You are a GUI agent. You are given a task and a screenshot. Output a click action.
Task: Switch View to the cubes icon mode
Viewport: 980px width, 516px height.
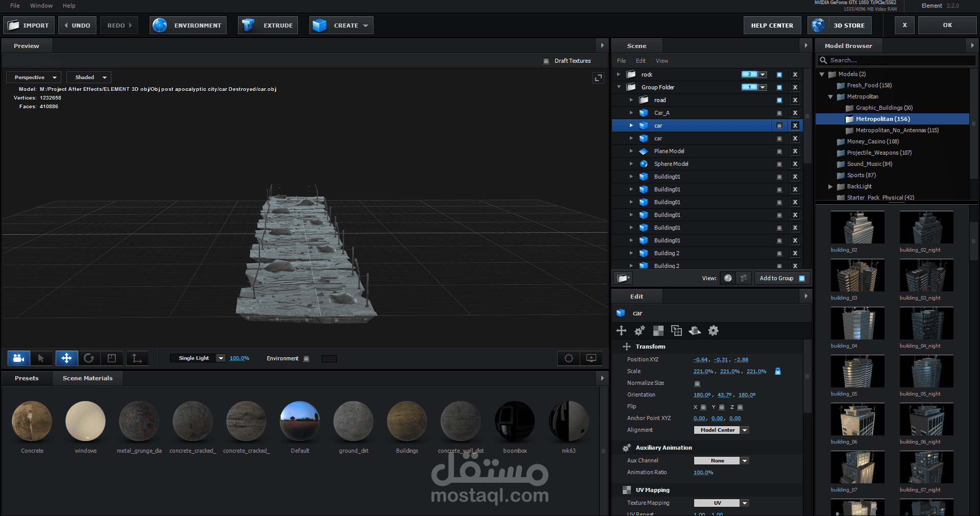[744, 278]
